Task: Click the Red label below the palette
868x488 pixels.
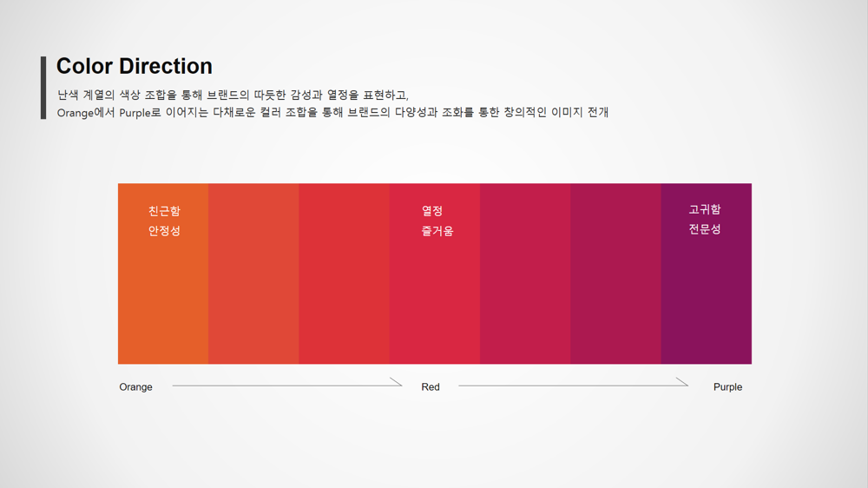Action: click(x=431, y=387)
